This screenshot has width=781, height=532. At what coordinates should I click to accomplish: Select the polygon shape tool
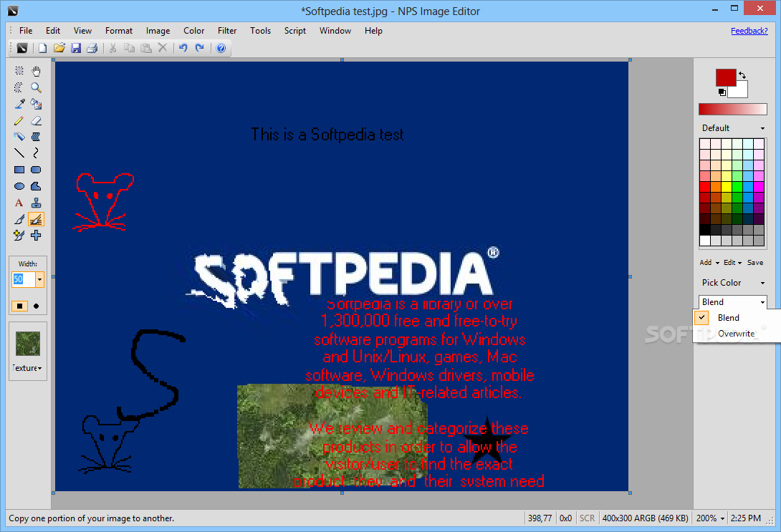[36, 186]
